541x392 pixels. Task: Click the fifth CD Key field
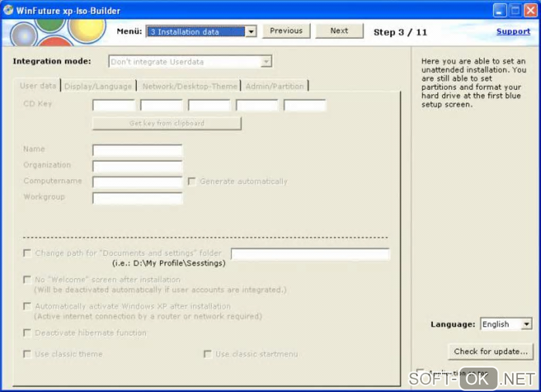pos(304,105)
